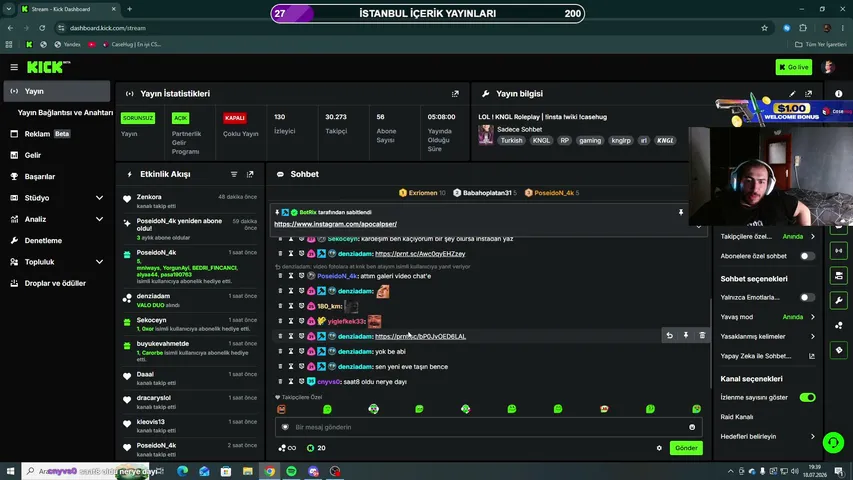
Task: Pop out the Yayın bilgisi panel
Action: coord(808,94)
